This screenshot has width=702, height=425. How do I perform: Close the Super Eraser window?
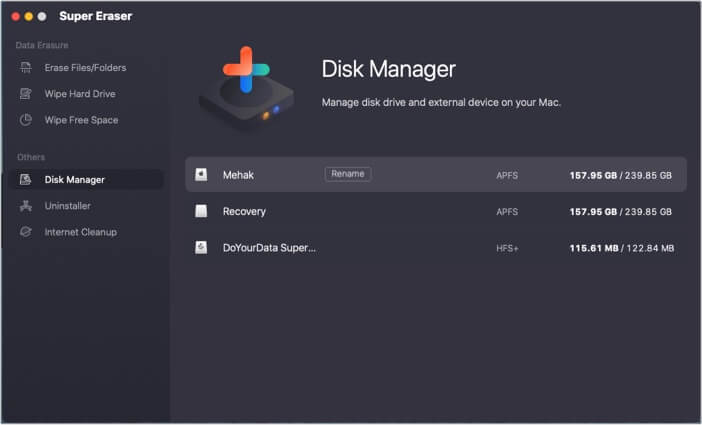pos(16,17)
